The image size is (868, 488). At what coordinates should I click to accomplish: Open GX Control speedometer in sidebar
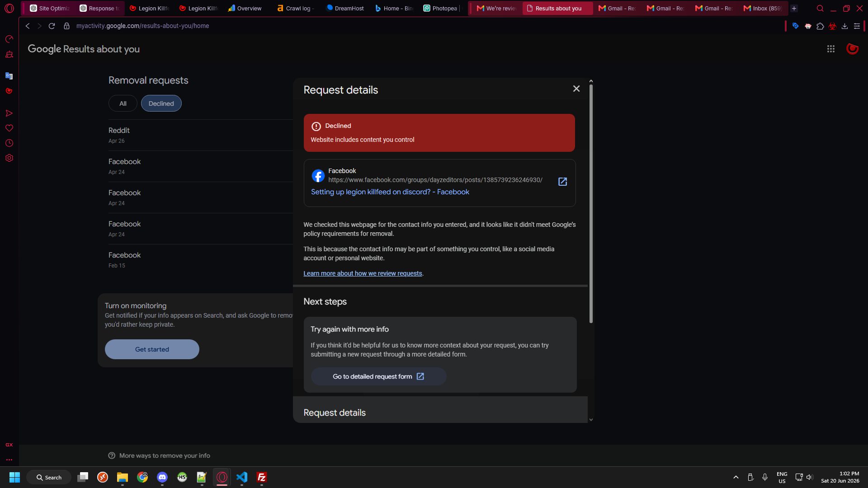point(9,39)
